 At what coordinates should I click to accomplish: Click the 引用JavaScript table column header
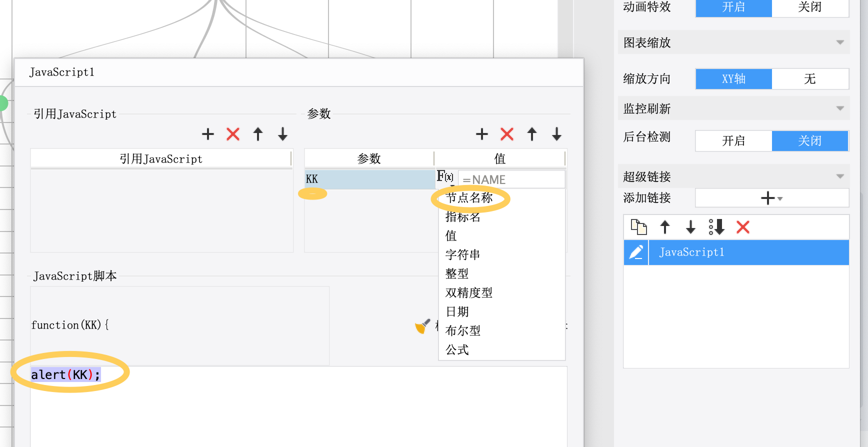point(161,159)
